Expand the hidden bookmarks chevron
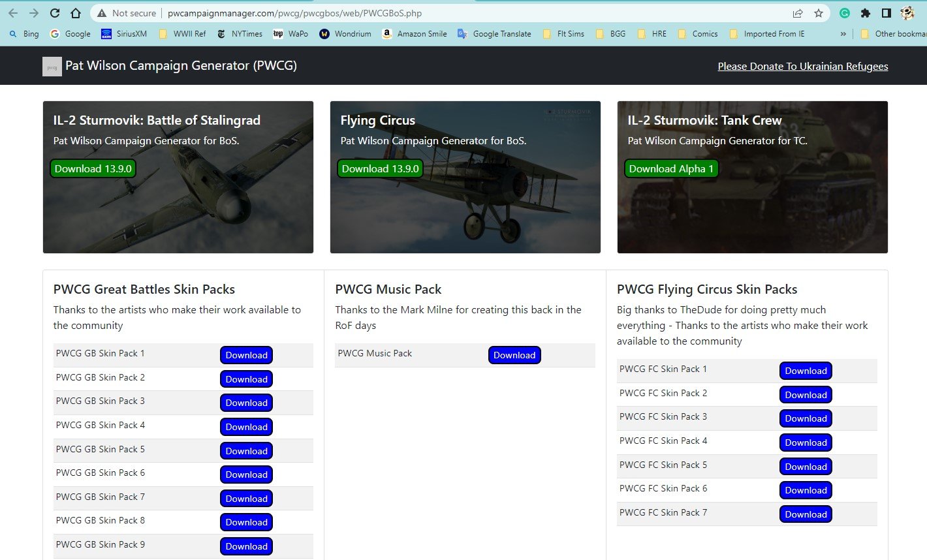The height and width of the screenshot is (560, 927). click(843, 34)
